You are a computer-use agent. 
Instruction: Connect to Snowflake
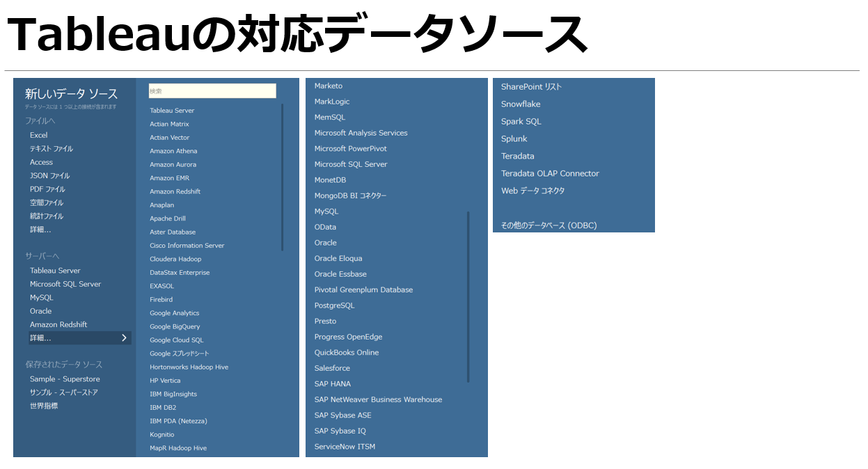pyautogui.click(x=521, y=104)
